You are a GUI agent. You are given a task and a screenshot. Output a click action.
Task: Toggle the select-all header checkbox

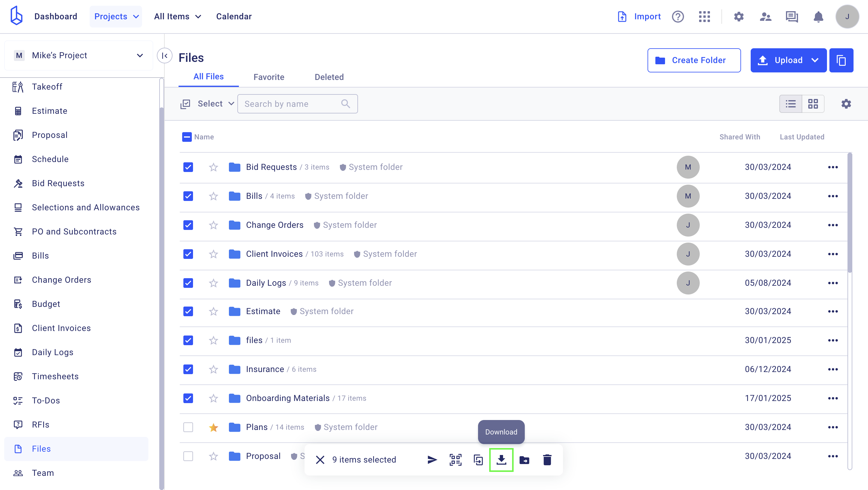pyautogui.click(x=187, y=137)
